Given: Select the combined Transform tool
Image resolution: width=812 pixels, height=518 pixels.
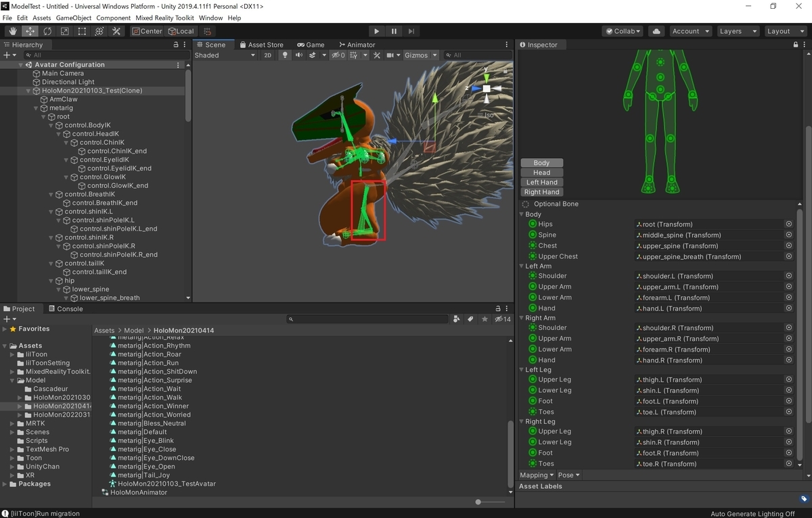Looking at the screenshot, I should click(99, 31).
